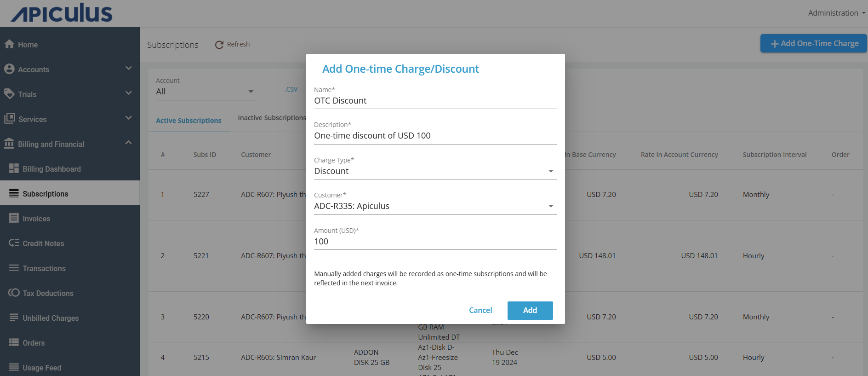This screenshot has width=868, height=376.
Task: Switch to Active Subscriptions tab
Action: 188,121
